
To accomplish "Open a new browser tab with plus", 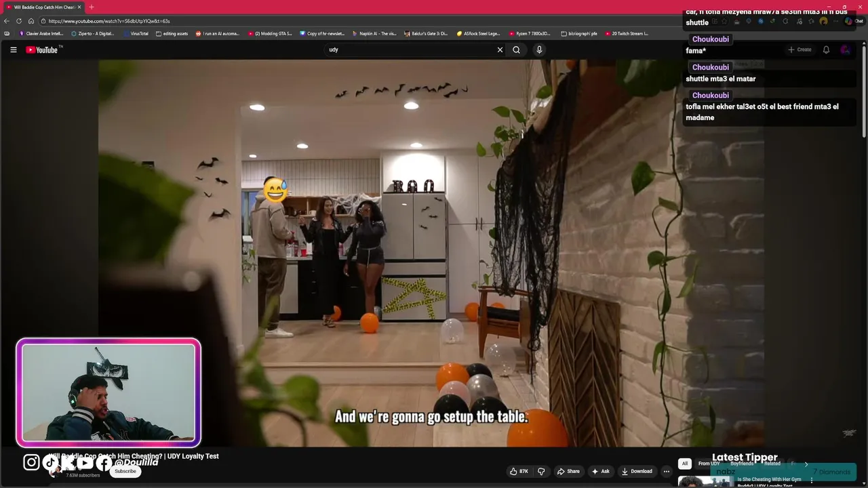I will click(x=92, y=7).
